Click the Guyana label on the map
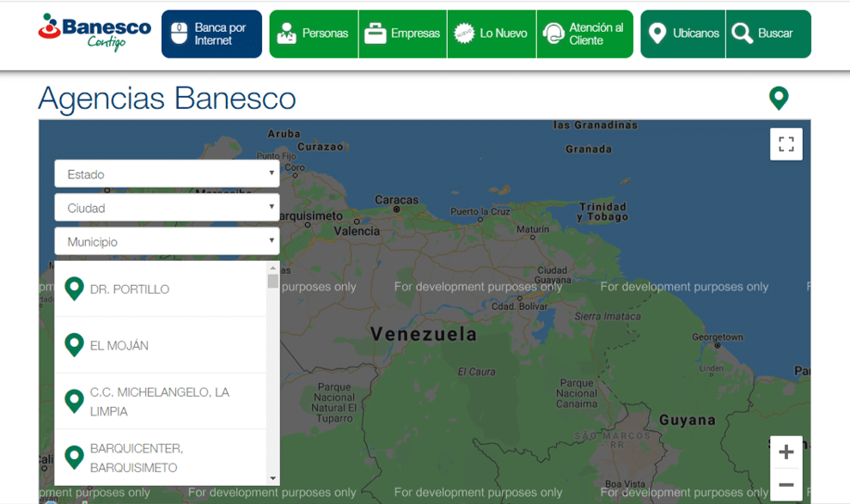 click(x=687, y=420)
